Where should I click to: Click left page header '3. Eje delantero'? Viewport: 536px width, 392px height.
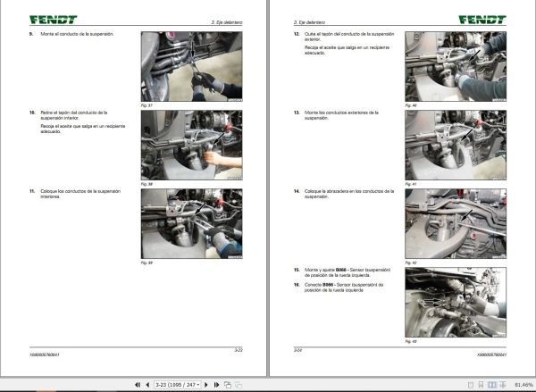pyautogui.click(x=227, y=22)
